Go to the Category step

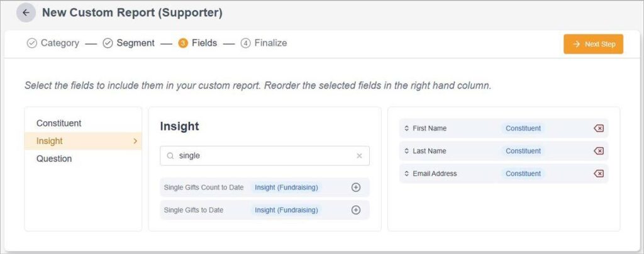[x=53, y=43]
